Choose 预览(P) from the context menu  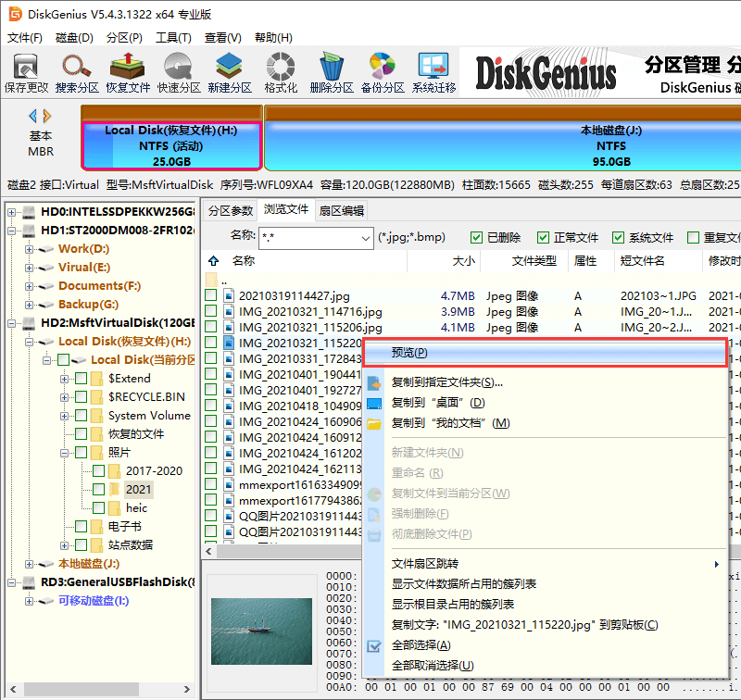(545, 353)
